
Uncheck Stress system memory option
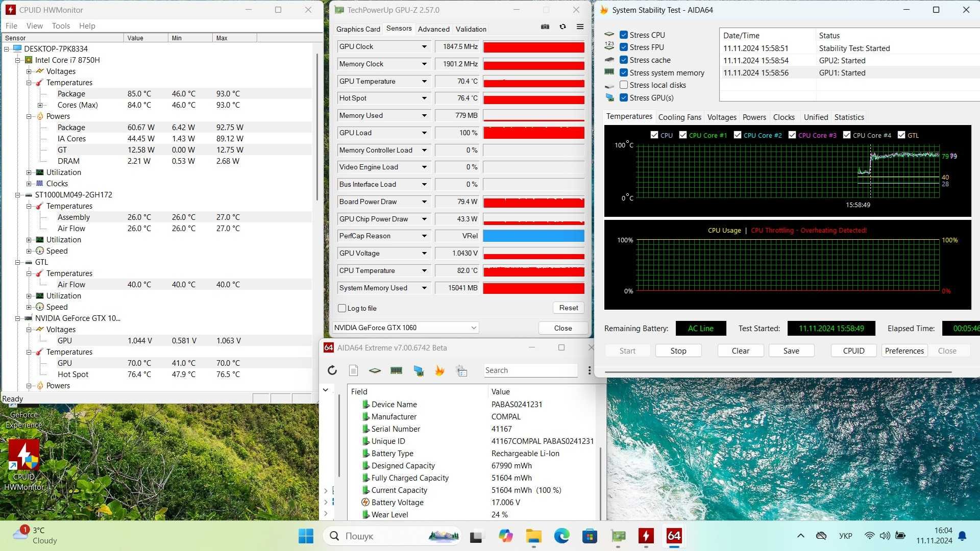coord(623,72)
